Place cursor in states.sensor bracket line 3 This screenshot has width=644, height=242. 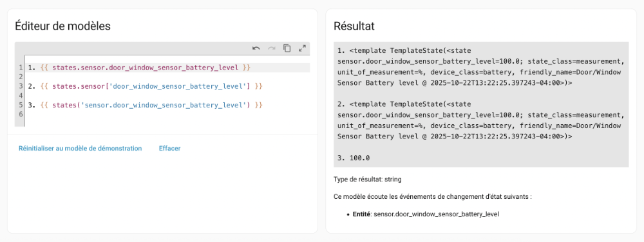[145, 86]
